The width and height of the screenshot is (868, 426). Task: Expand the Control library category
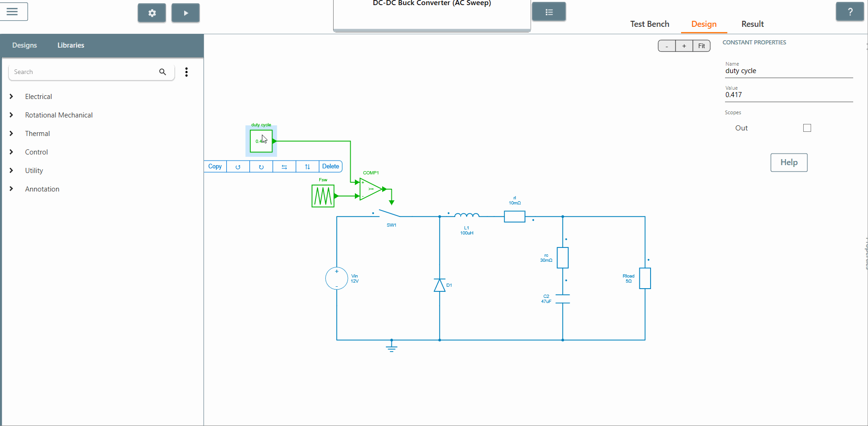(x=12, y=152)
